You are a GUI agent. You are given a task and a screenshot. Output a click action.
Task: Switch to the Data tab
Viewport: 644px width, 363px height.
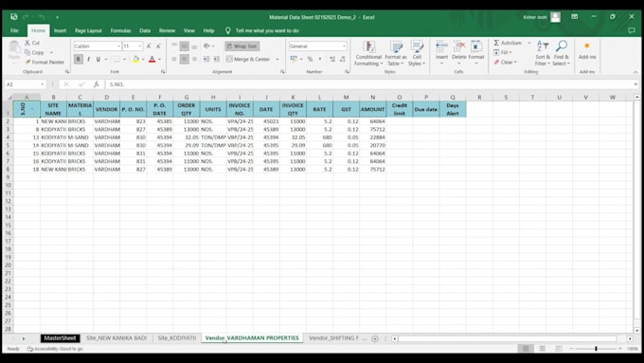(x=145, y=30)
